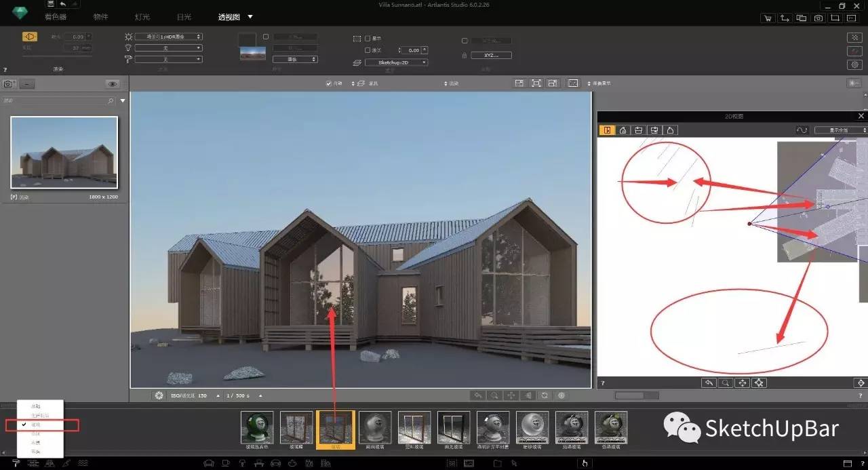
Task: Click the camera screenshot icon in top toolbar
Action: (x=818, y=18)
